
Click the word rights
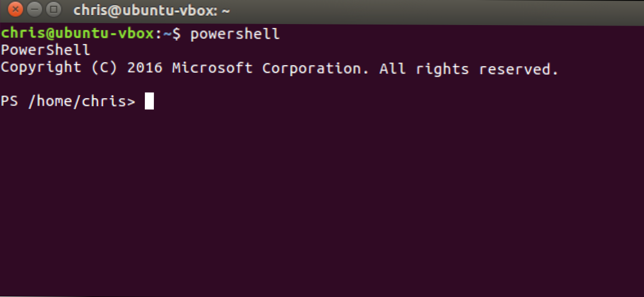442,69
